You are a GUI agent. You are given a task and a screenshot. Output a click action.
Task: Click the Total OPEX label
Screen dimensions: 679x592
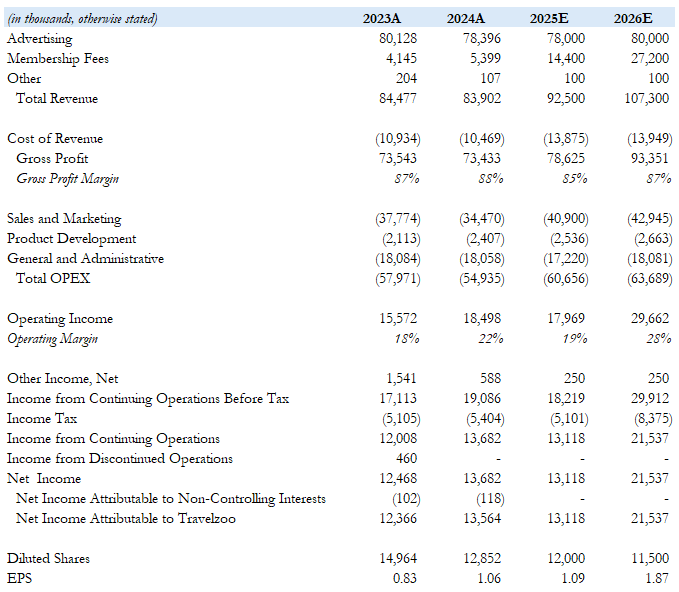coord(53,278)
